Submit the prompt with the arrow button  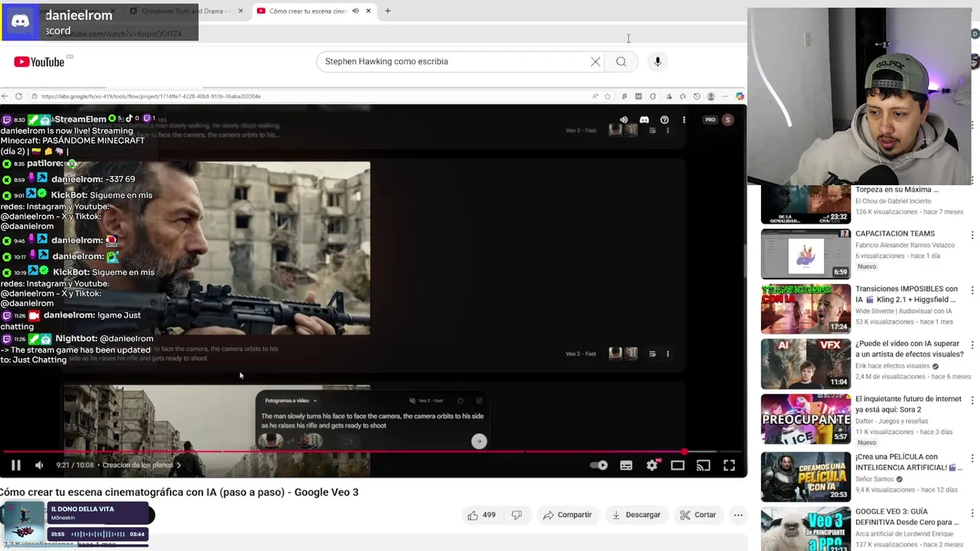click(479, 441)
